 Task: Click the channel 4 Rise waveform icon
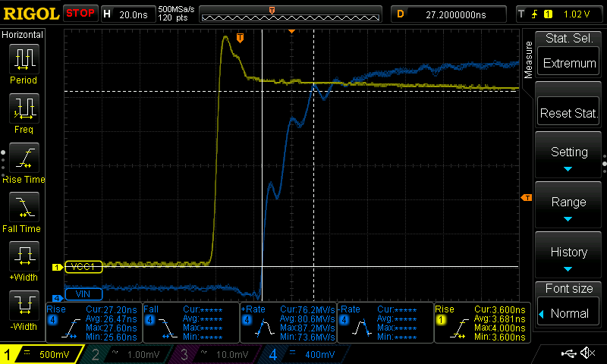pyautogui.click(x=71, y=329)
